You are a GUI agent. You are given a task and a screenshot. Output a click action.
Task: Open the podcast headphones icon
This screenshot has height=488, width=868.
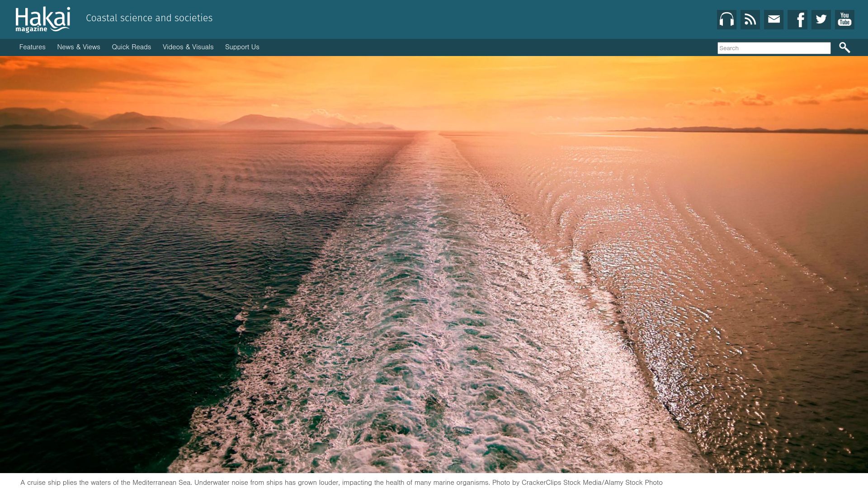[x=726, y=19]
